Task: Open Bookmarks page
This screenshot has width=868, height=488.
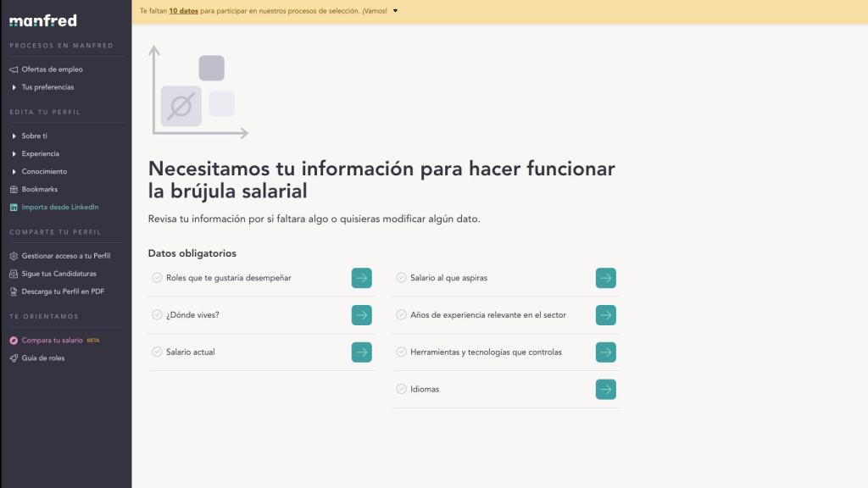Action: point(39,189)
